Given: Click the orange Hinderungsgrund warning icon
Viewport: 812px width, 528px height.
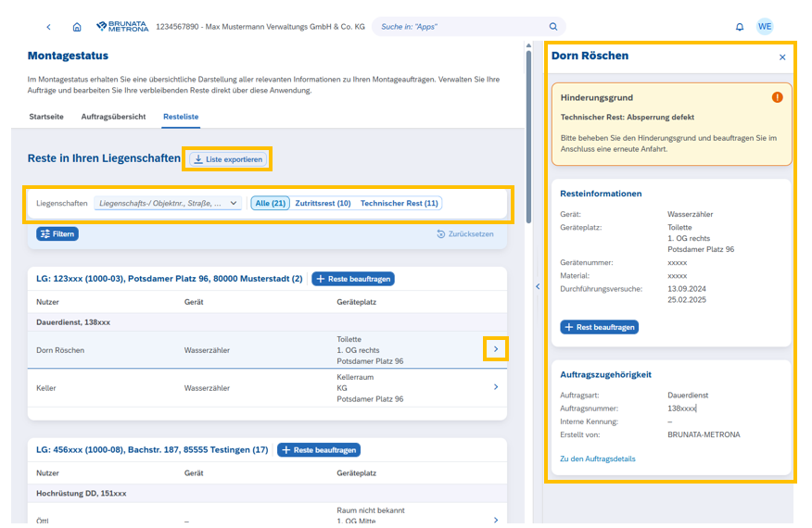Looking at the screenshot, I should click(777, 97).
